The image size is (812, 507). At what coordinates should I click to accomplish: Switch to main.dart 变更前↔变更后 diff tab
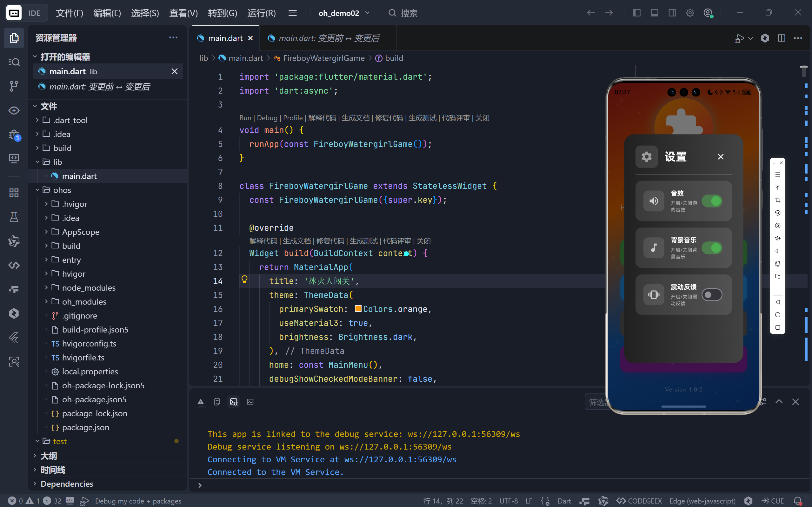(x=329, y=38)
